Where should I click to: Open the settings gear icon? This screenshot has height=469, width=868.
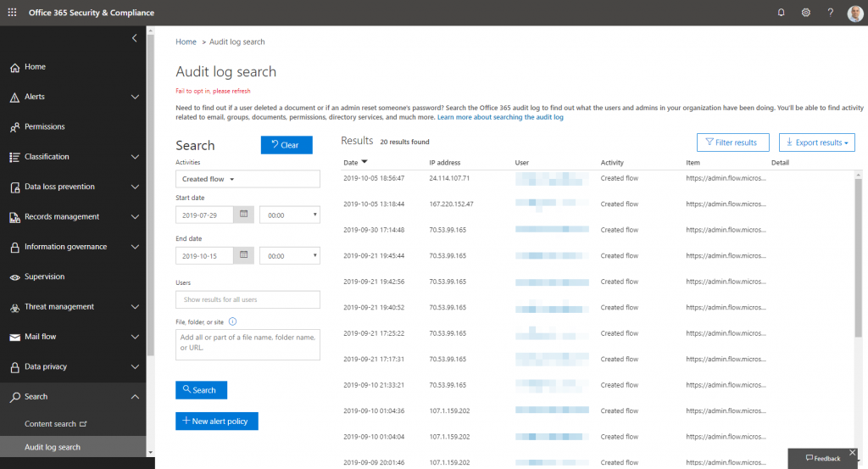coord(805,12)
